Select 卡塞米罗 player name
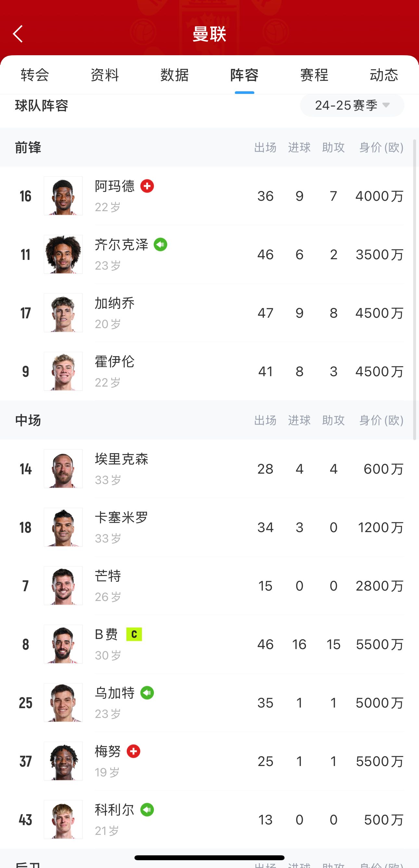The image size is (419, 868). 121,517
